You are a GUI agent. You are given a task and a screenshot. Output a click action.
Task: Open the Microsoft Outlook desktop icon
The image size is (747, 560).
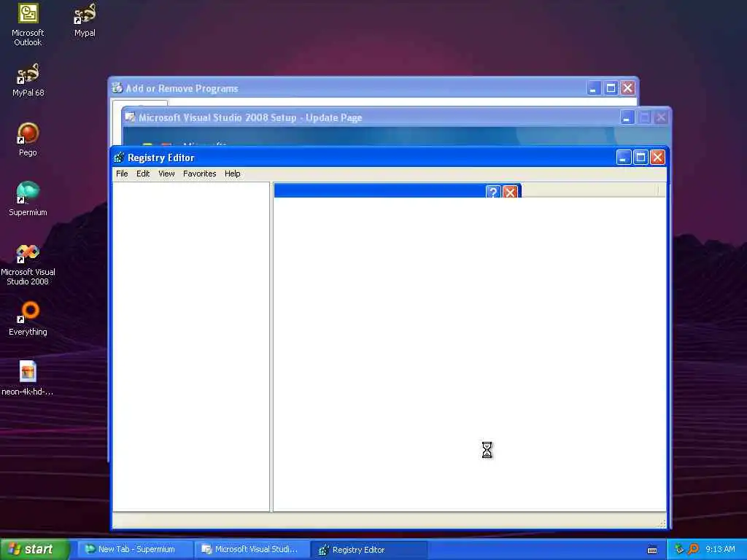[x=28, y=24]
